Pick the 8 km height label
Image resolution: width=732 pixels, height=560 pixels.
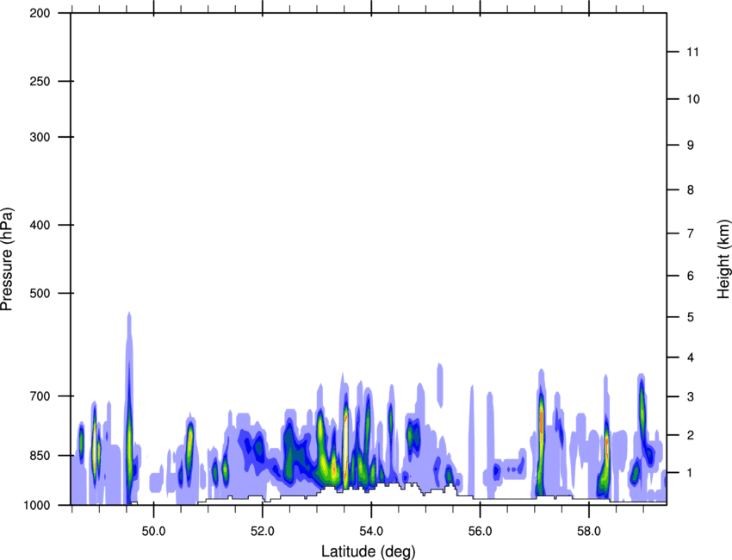(x=691, y=190)
